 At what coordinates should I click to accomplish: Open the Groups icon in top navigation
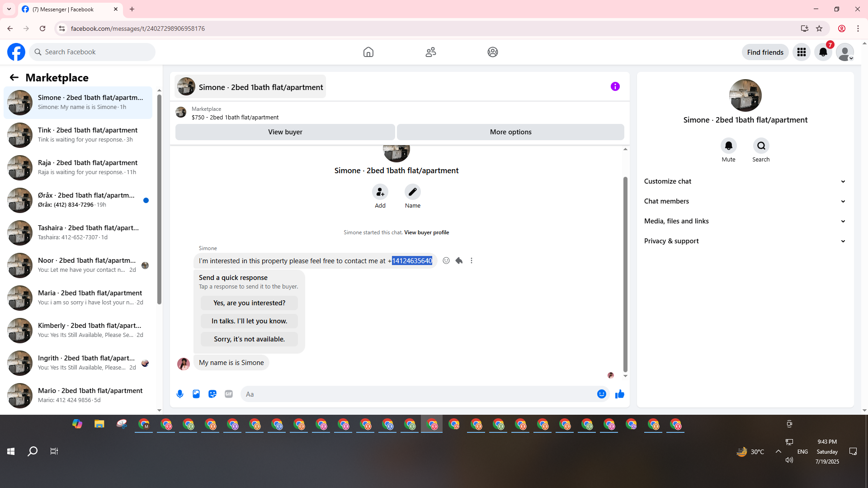pyautogui.click(x=493, y=52)
